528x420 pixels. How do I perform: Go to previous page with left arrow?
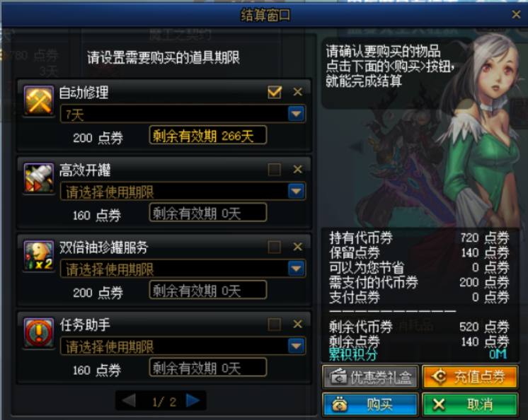point(129,400)
